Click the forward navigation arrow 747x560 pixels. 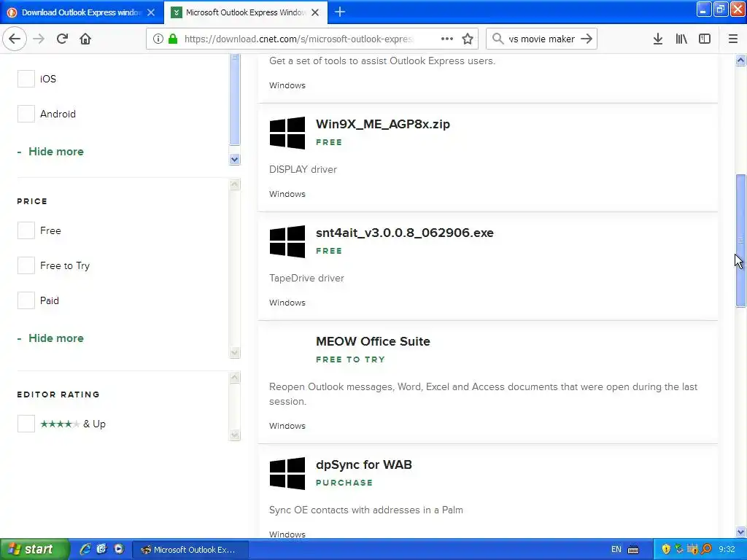(39, 39)
